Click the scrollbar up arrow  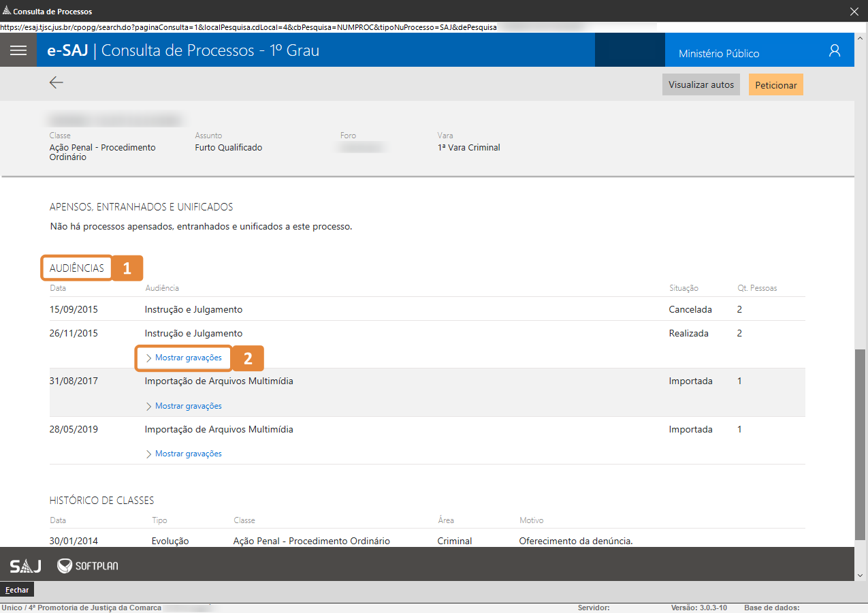(861, 37)
